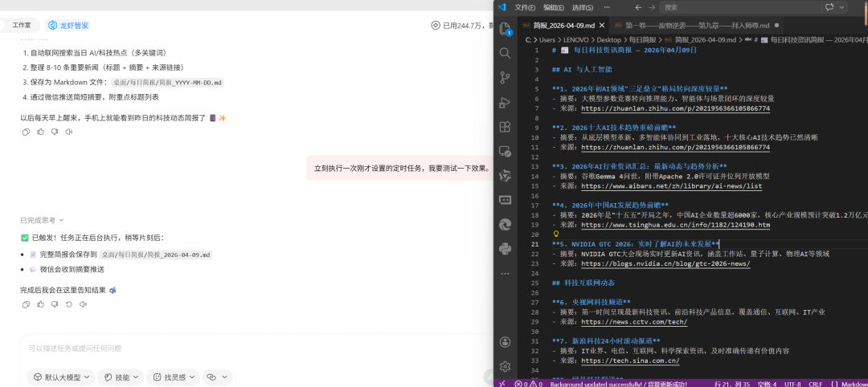Open the Accounts icon in VS Code
The image size is (868, 387).
(505, 342)
